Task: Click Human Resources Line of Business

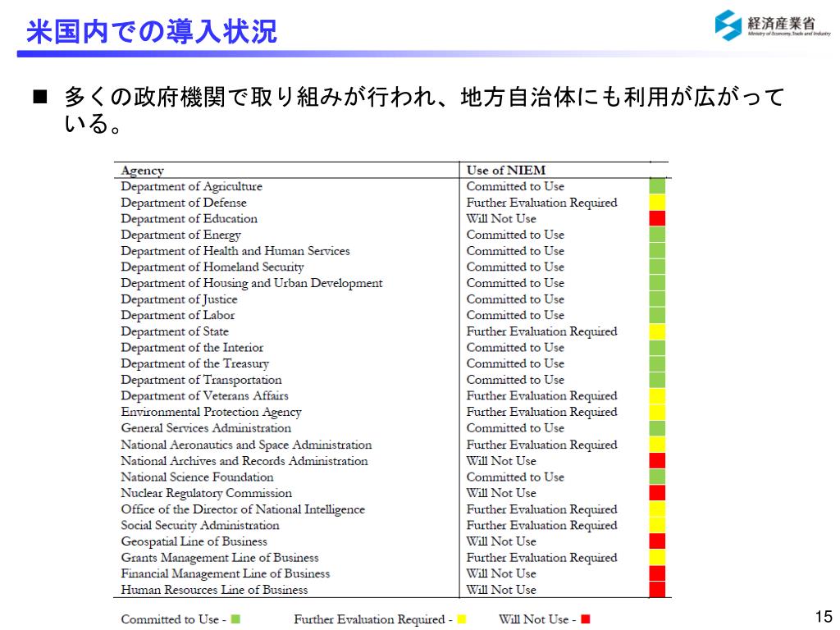Action: (214, 590)
